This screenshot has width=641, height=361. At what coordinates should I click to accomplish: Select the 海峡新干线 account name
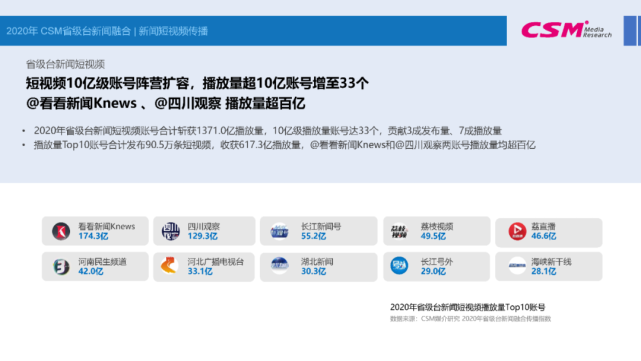(551, 262)
